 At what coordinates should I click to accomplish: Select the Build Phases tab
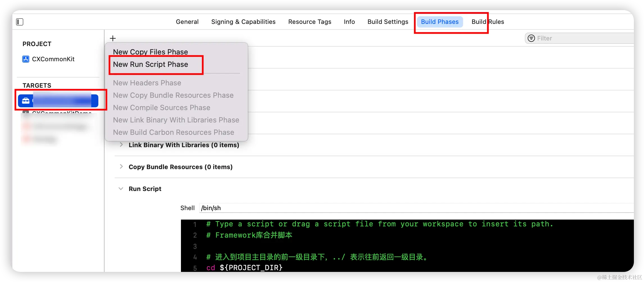[x=440, y=22]
